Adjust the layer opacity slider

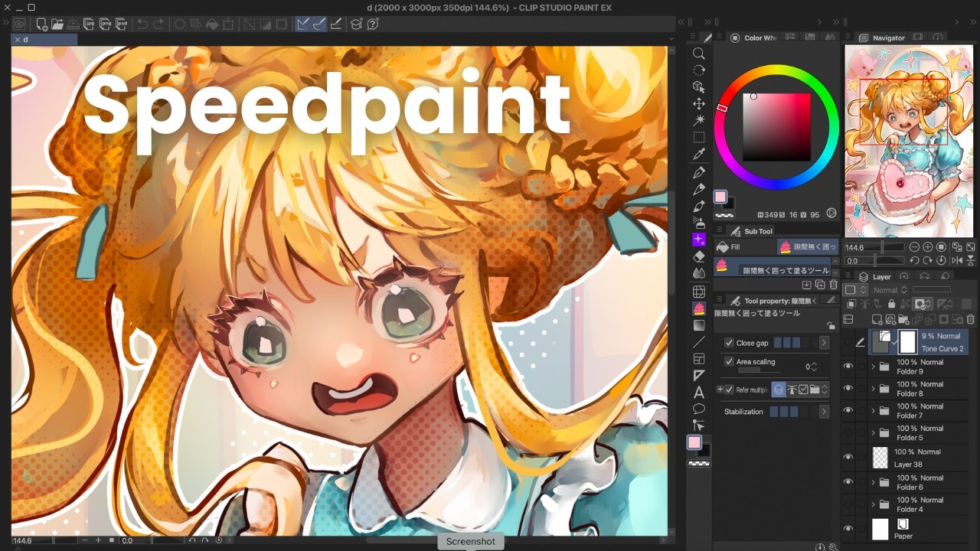(932, 290)
